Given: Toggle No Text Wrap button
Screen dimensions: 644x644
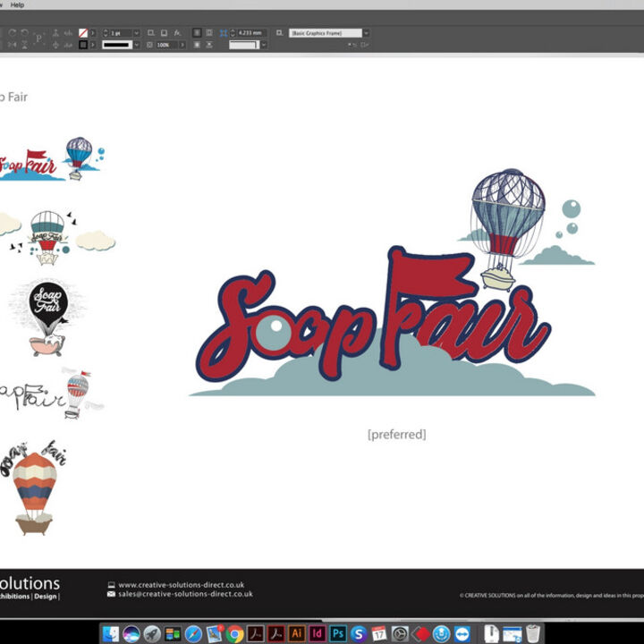Looking at the screenshot, I should pos(197,32).
